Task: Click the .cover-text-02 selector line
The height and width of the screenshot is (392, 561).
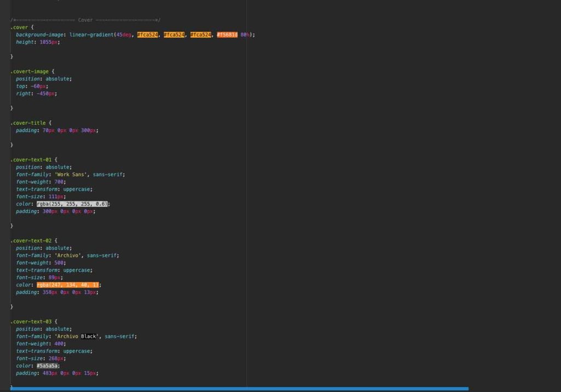Action: 31,240
